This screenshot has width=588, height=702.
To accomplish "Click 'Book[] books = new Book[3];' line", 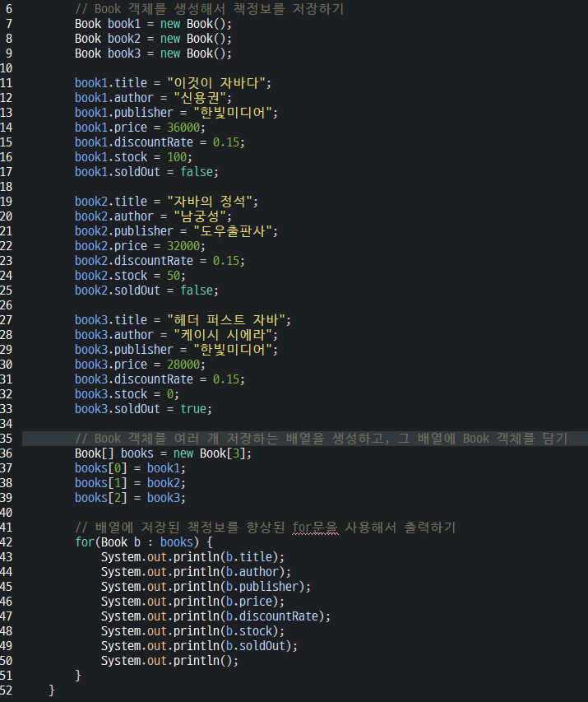I will [x=164, y=453].
